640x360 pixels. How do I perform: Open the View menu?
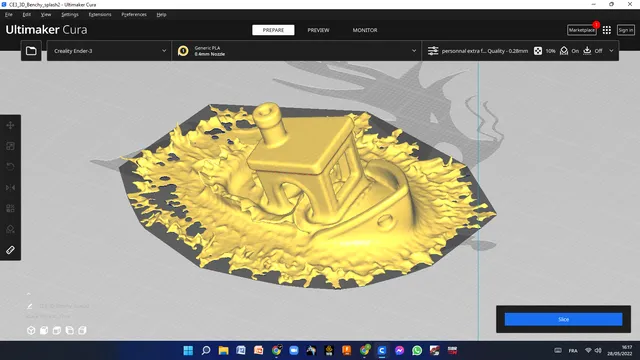tap(46, 14)
